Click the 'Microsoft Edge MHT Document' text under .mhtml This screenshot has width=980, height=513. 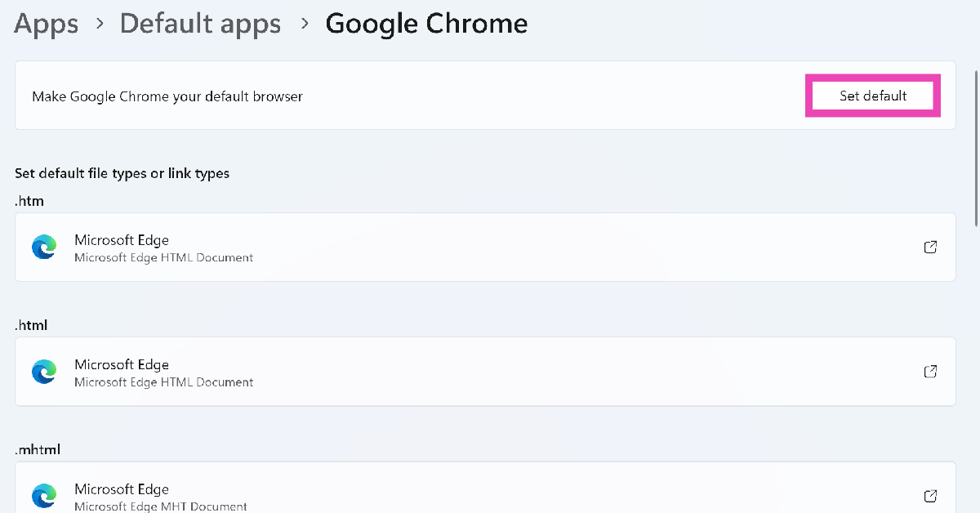[160, 506]
